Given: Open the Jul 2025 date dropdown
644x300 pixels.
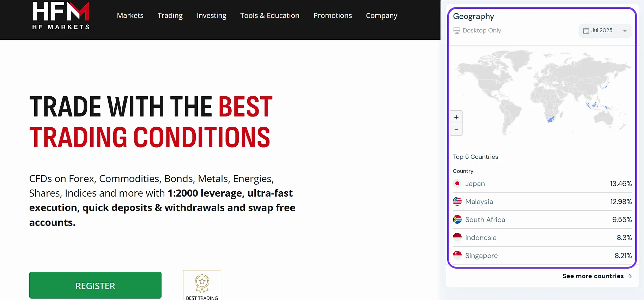Looking at the screenshot, I should coord(605,31).
